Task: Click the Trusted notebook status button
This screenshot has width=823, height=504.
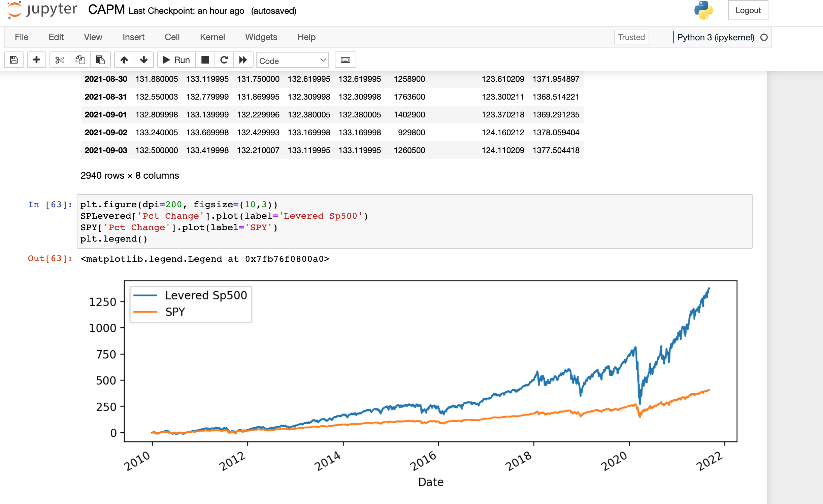Action: 631,37
